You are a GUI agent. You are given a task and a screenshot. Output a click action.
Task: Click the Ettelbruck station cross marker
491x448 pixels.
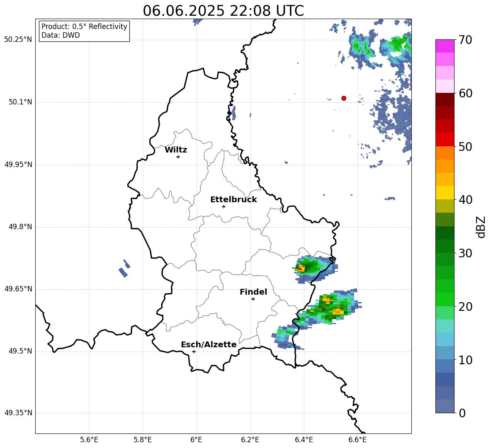224,206
